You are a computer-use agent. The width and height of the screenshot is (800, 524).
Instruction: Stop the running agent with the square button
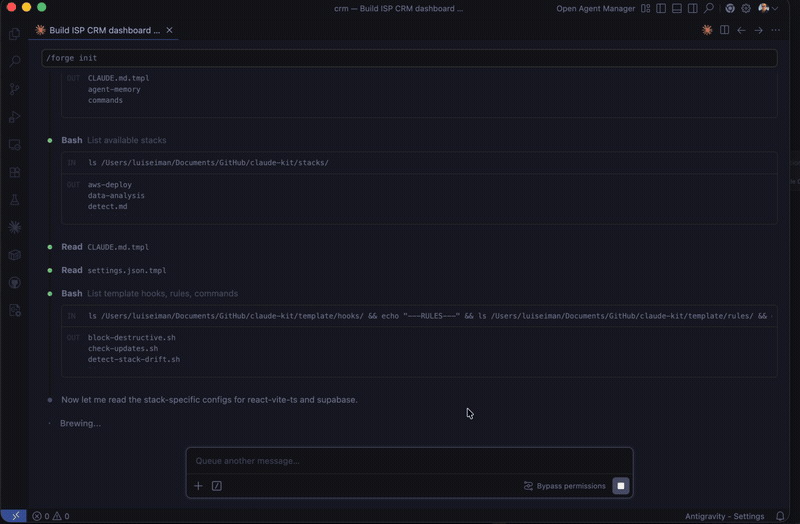(x=621, y=486)
